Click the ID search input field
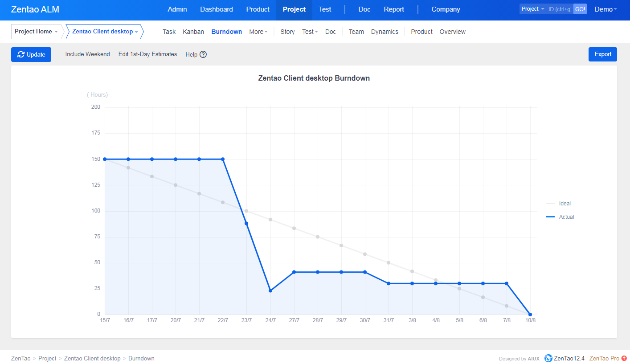630x364 pixels. (x=559, y=9)
